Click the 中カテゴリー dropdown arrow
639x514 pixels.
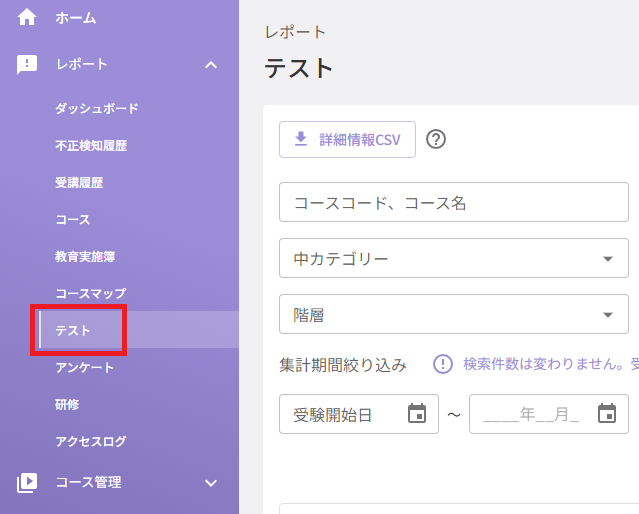[608, 259]
